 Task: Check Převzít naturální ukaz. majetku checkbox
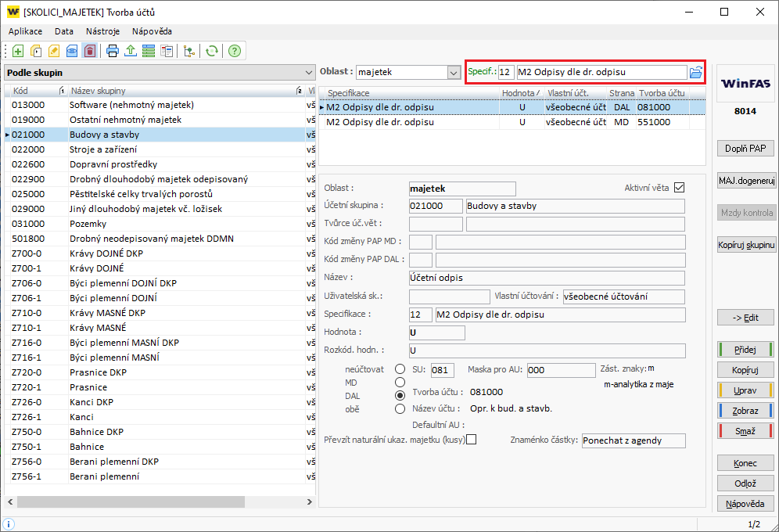(472, 440)
